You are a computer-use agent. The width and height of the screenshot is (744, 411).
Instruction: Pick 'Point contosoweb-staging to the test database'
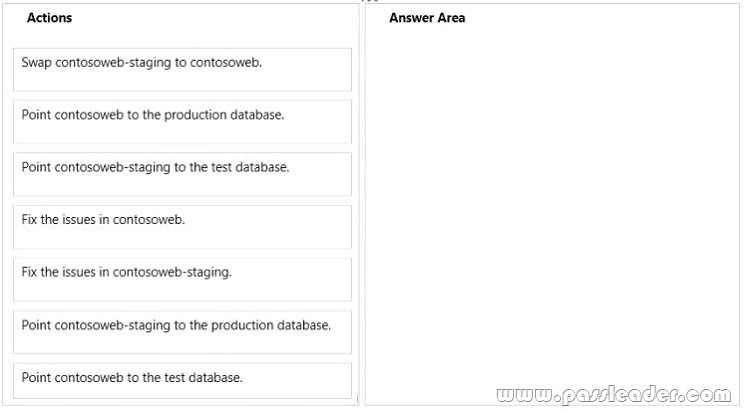point(182,174)
